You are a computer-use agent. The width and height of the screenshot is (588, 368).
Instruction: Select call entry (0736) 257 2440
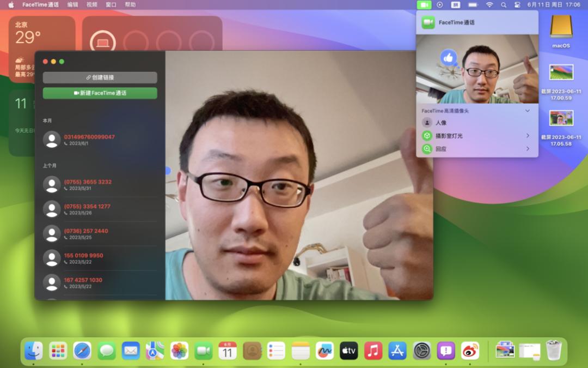click(x=100, y=233)
